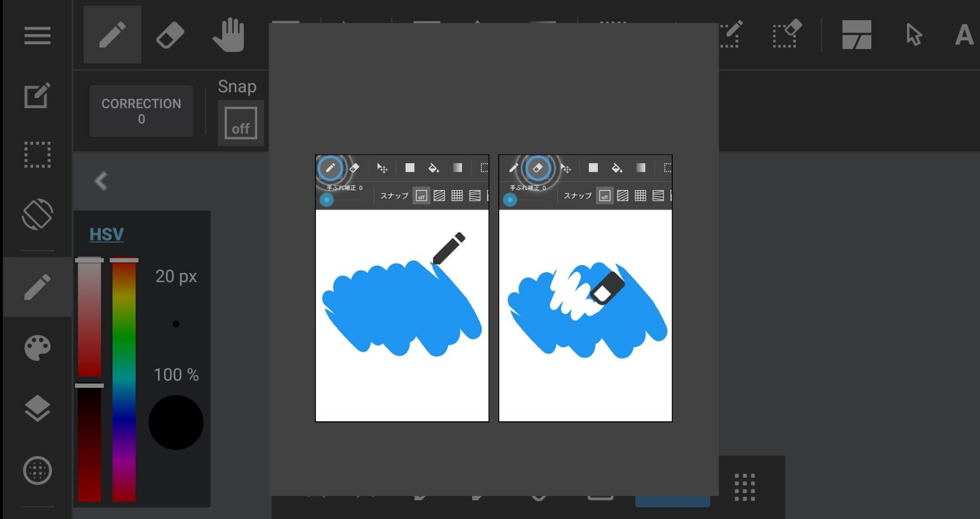This screenshot has height=519, width=980.
Task: Select the Eraser tool
Action: click(170, 35)
